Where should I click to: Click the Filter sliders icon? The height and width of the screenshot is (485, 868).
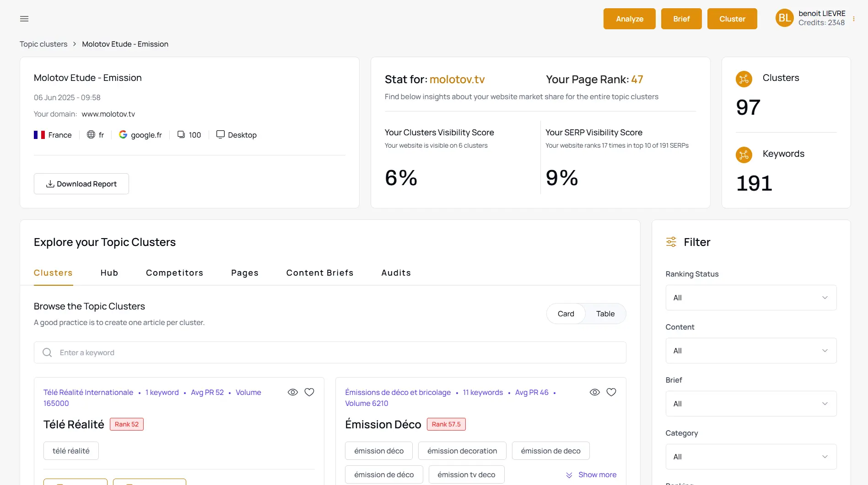coord(671,242)
